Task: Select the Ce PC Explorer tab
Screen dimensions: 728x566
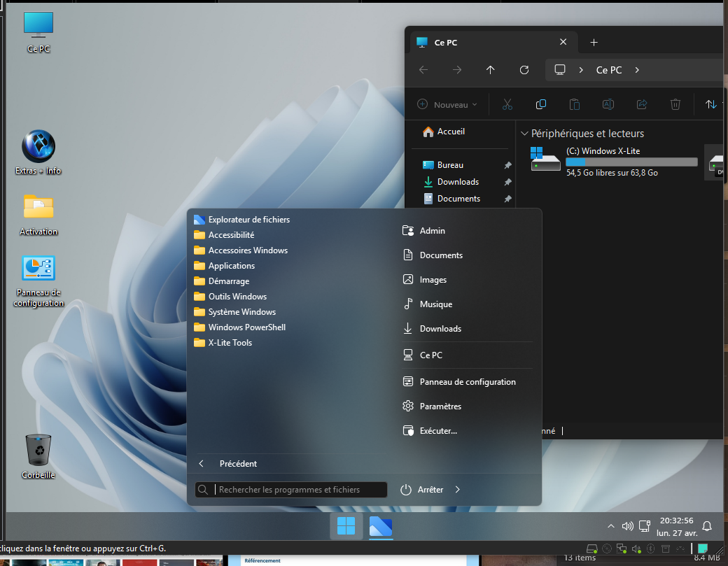Action: [493, 42]
